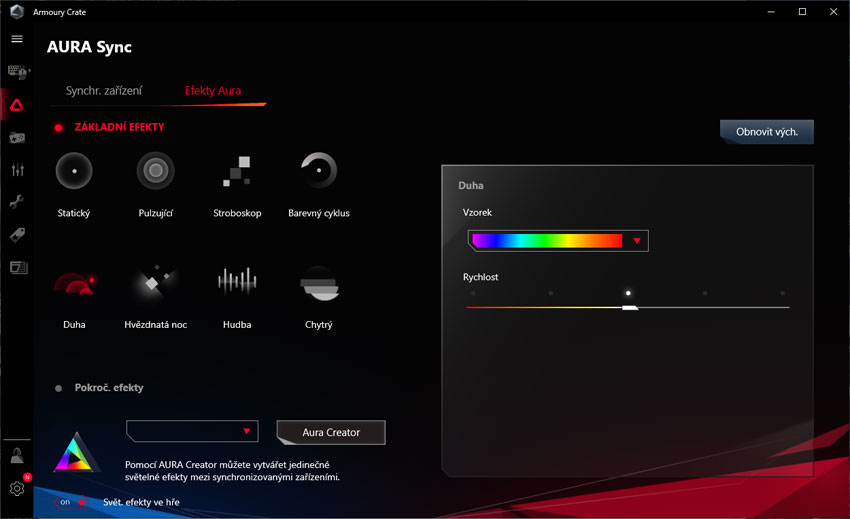Image resolution: width=850 pixels, height=519 pixels.
Task: Click the 'Duha' panel heading
Action: [471, 185]
